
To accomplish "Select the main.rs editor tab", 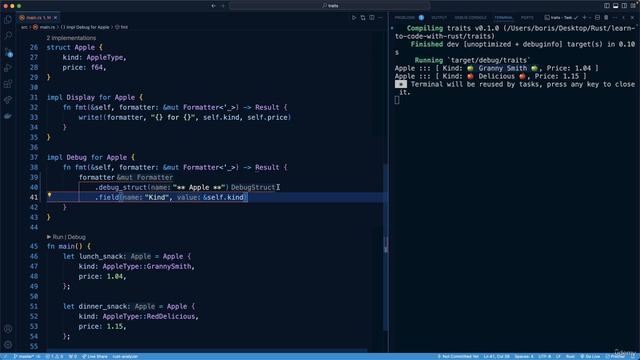I will 38,18.
